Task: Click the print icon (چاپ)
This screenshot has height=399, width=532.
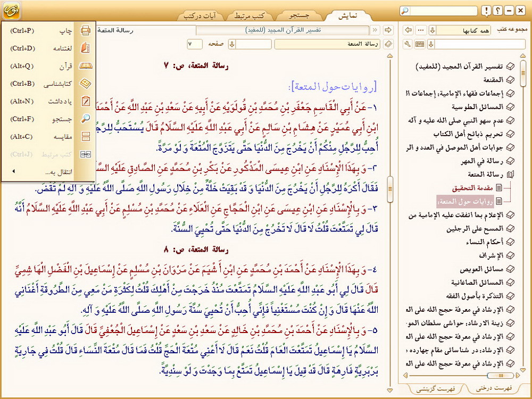Action: 85,30
